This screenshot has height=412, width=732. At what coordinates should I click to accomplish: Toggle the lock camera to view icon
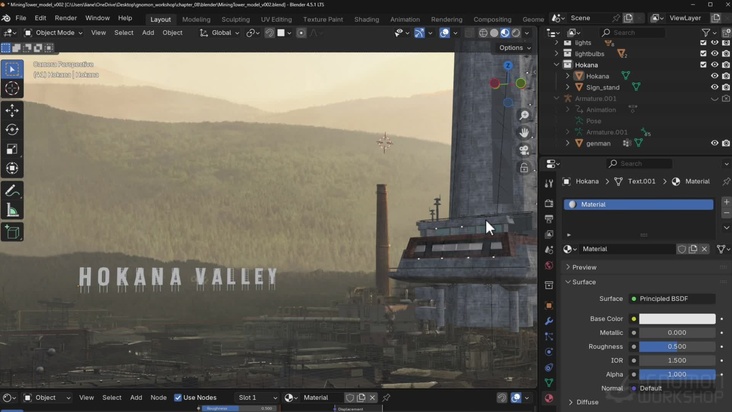(524, 168)
